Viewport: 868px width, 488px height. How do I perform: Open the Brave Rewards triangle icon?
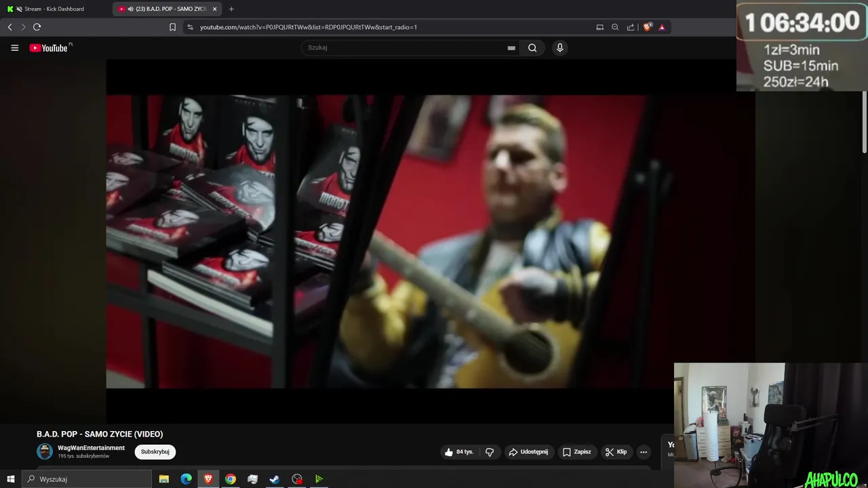(x=662, y=27)
